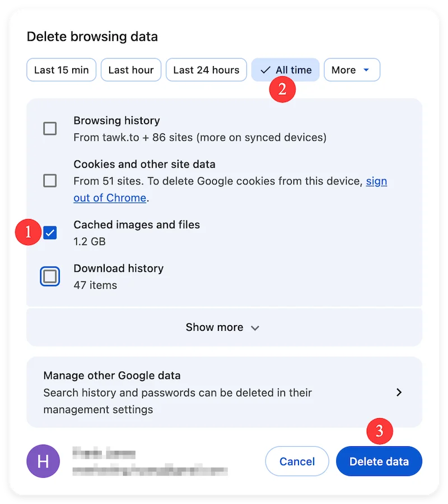Click the chevron beside Manage other Google data
448x504 pixels.
(399, 392)
